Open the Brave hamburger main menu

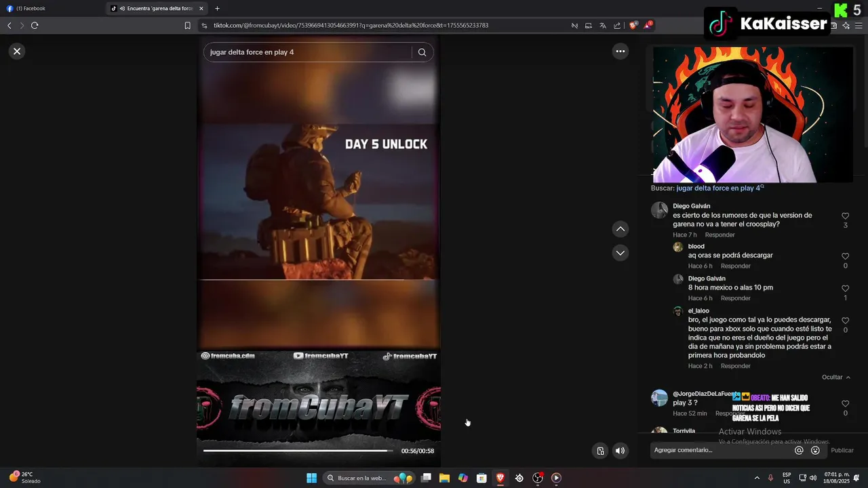(x=860, y=25)
